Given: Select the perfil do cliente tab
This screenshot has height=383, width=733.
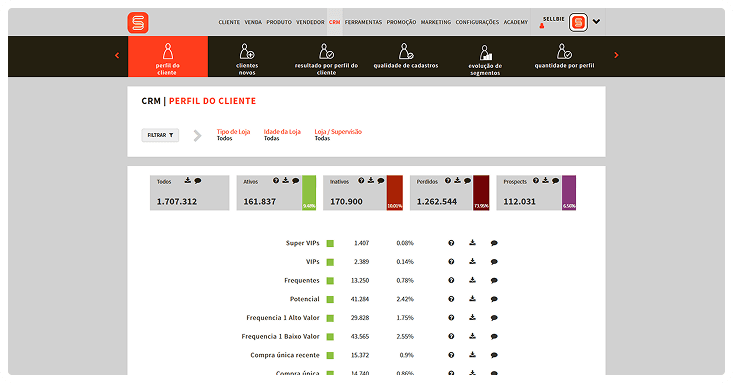Looking at the screenshot, I should pos(168,57).
